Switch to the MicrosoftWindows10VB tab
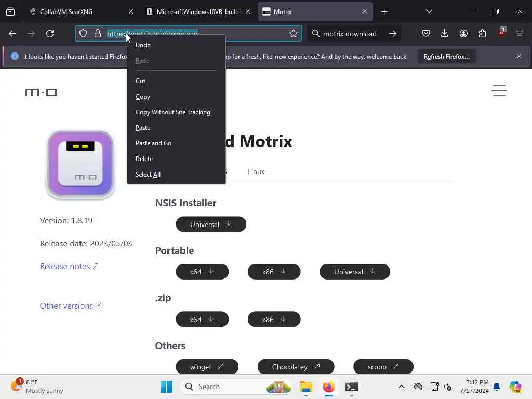The image size is (532, 399). pos(198,11)
